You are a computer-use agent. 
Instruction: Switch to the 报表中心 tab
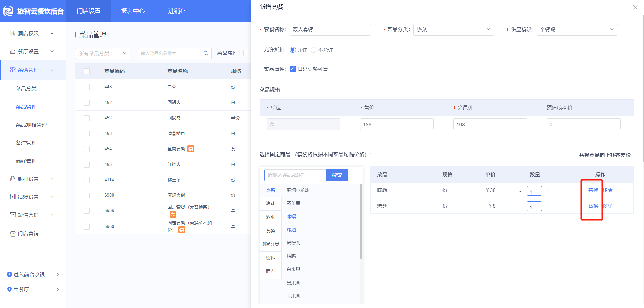(133, 11)
